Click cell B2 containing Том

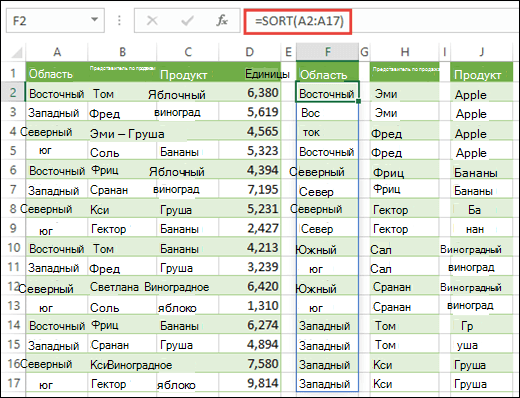122,92
